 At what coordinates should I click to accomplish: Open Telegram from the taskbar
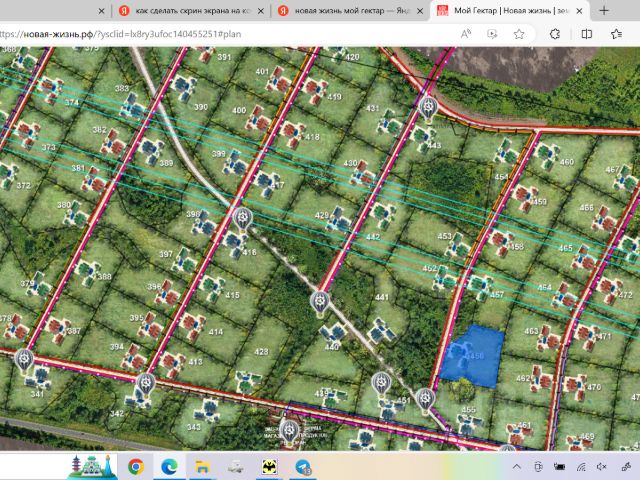pyautogui.click(x=302, y=467)
